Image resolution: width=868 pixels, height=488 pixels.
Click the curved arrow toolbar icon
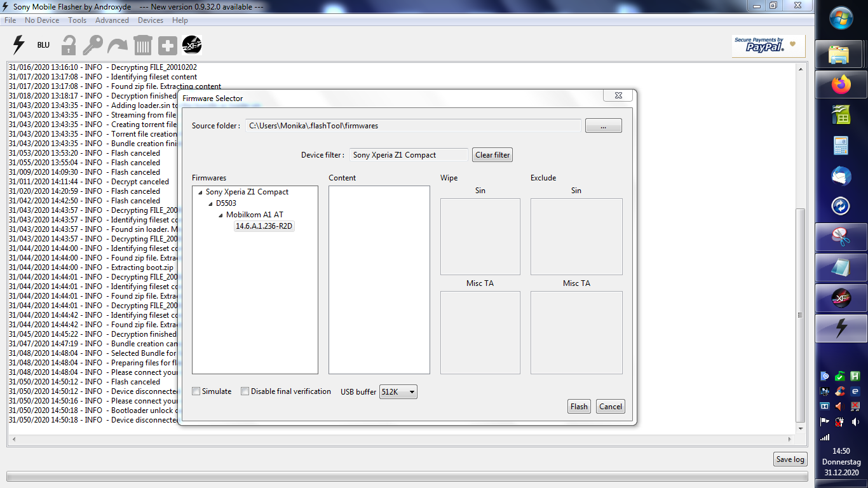tap(118, 45)
